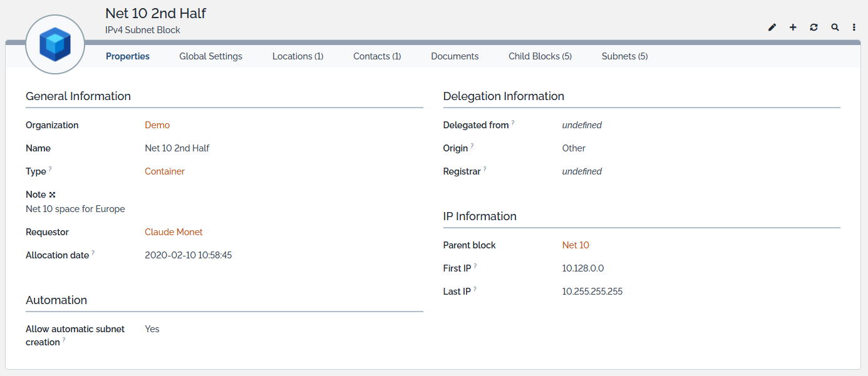Open the vertical dots more-actions menu

[x=854, y=28]
